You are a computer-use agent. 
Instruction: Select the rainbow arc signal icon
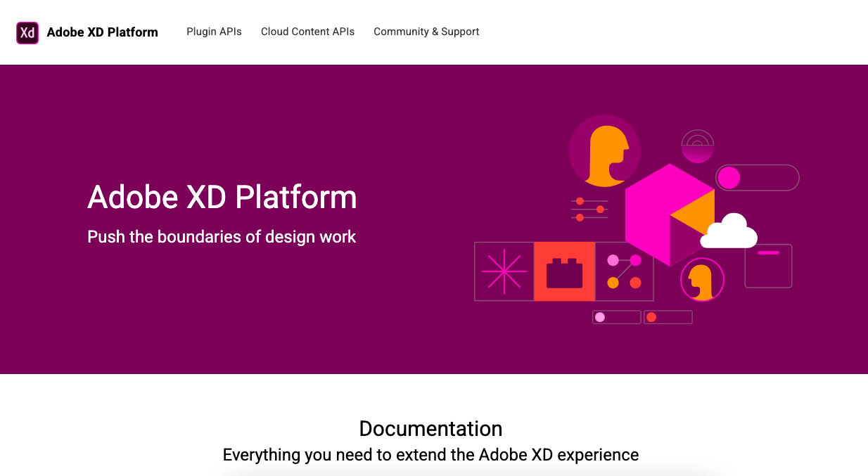coord(698,145)
